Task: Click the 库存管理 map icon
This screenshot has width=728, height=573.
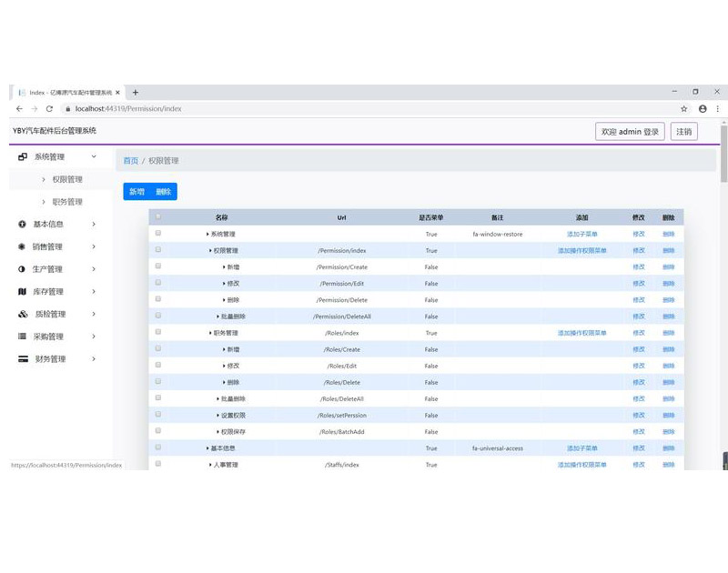Action: tap(22, 292)
